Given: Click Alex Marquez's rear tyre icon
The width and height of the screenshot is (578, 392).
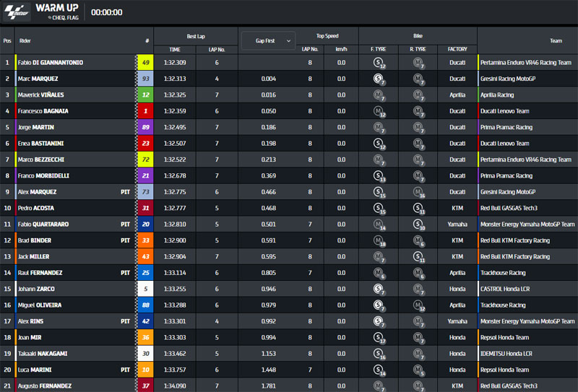Looking at the screenshot, I should [418, 192].
